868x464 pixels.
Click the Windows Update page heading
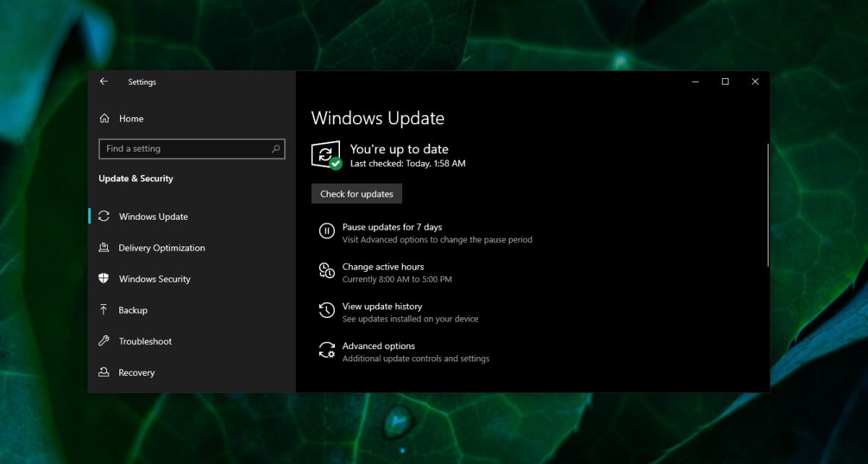(x=378, y=119)
